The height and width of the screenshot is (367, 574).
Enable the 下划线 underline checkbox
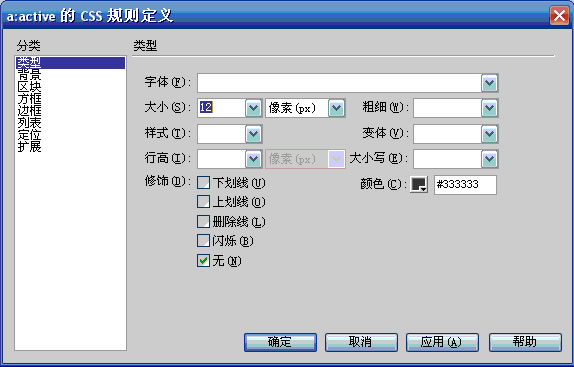(x=204, y=182)
